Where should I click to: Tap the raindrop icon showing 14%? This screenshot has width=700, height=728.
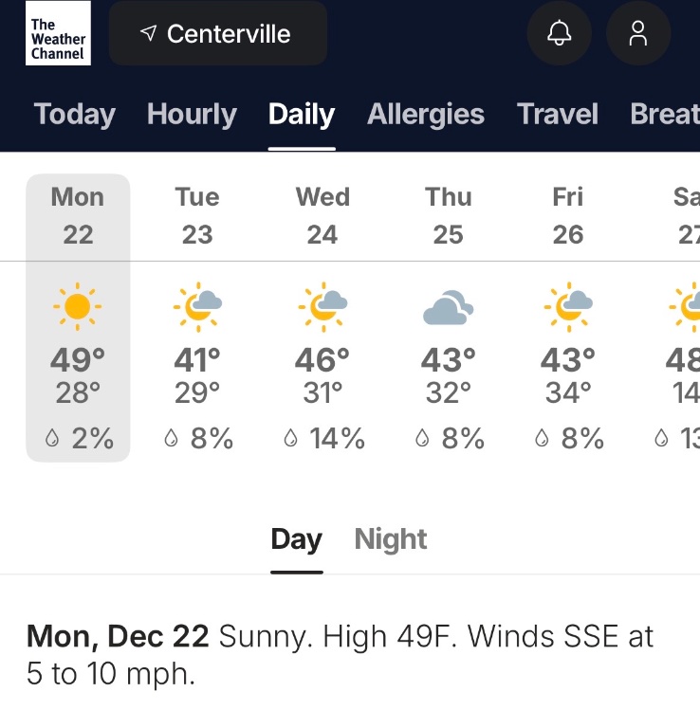click(292, 438)
